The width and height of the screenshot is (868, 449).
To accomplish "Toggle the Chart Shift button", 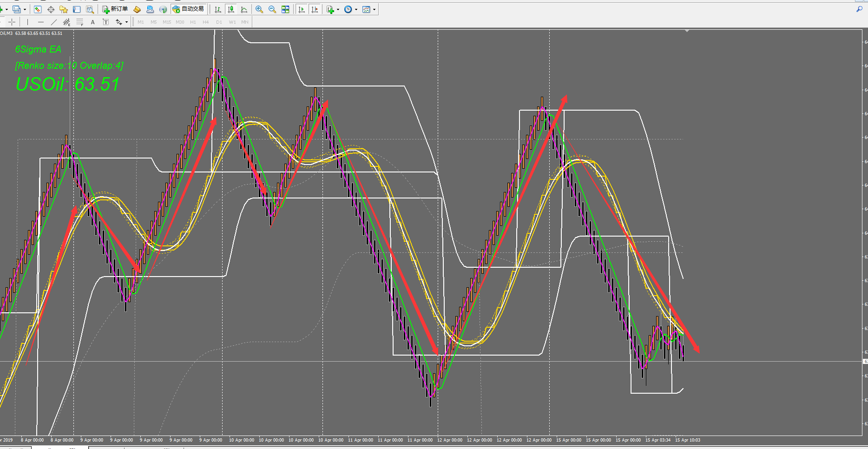I will tap(315, 9).
